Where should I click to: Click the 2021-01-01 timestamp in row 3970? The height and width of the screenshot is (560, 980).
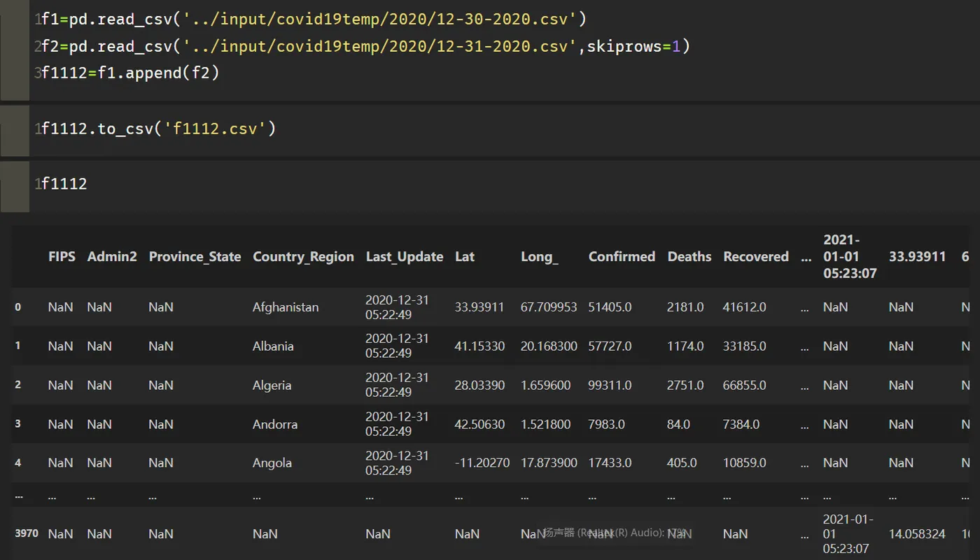pos(848,534)
